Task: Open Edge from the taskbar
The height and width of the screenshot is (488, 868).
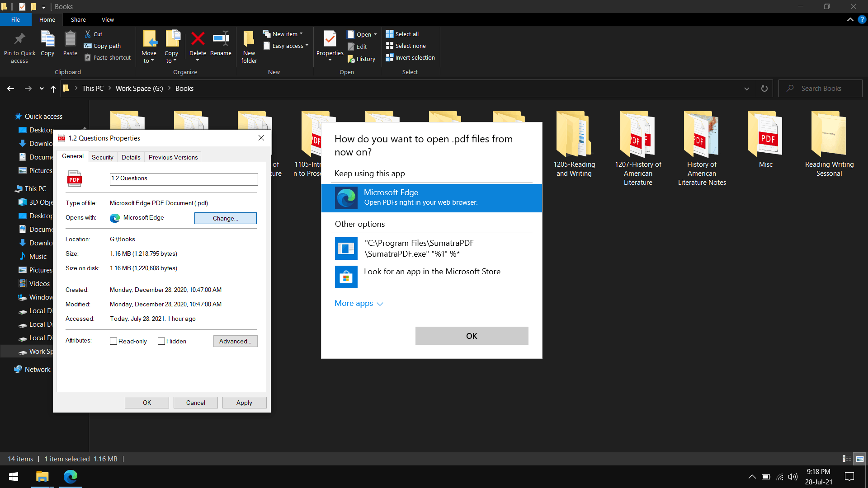Action: [x=71, y=477]
